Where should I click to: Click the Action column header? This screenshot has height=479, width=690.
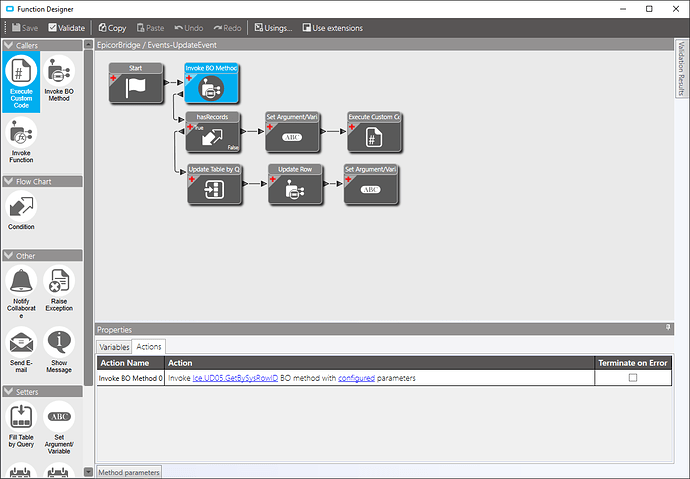click(379, 363)
